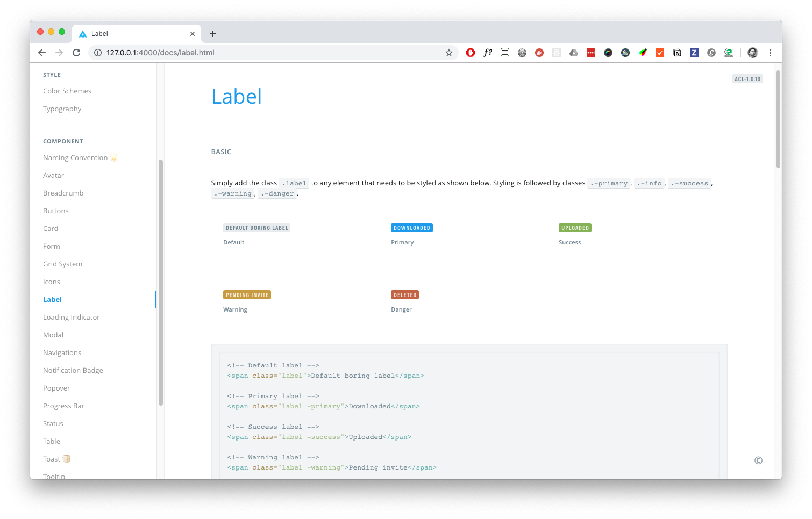Open the LastPass red dots extension
The image size is (812, 519).
pos(591,53)
